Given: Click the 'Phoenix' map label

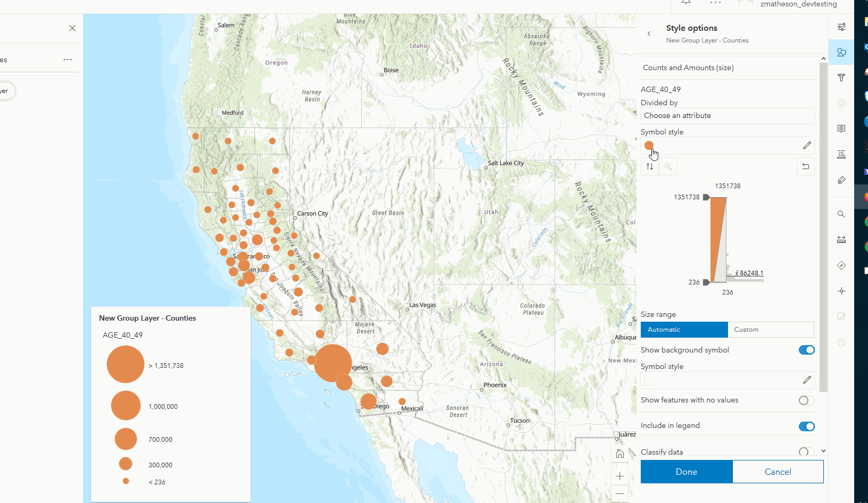Looking at the screenshot, I should tap(495, 385).
